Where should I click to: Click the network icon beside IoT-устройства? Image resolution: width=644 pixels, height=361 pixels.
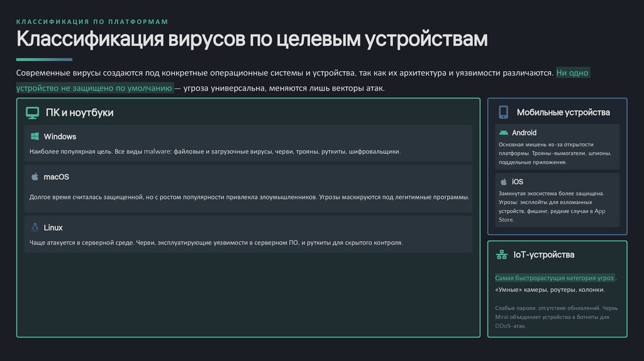(501, 255)
